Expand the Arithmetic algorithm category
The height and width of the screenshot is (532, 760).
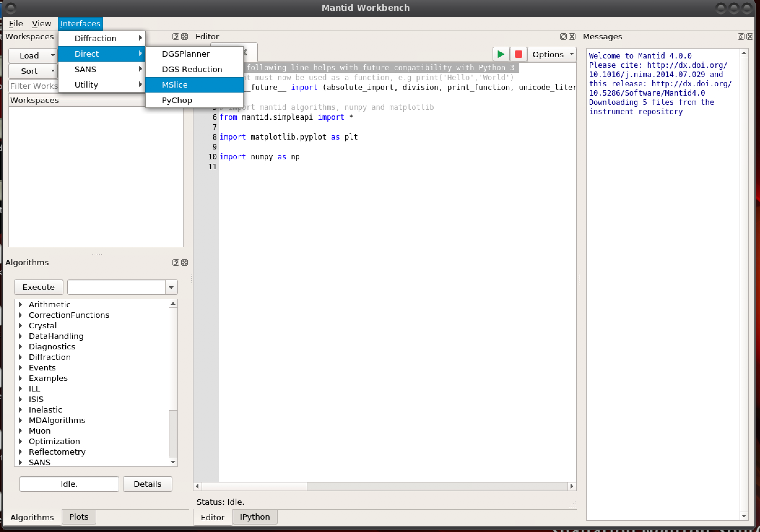tap(20, 305)
